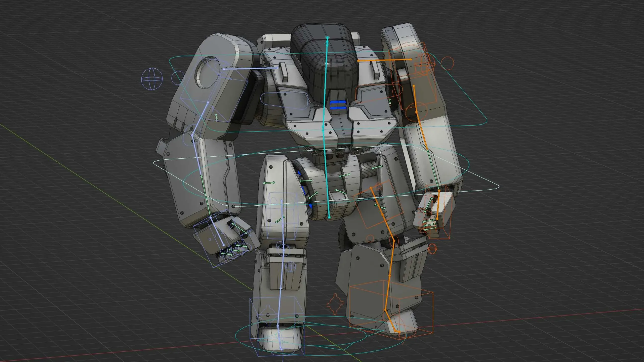Select the small blue sphere widget on left shin

(291, 267)
